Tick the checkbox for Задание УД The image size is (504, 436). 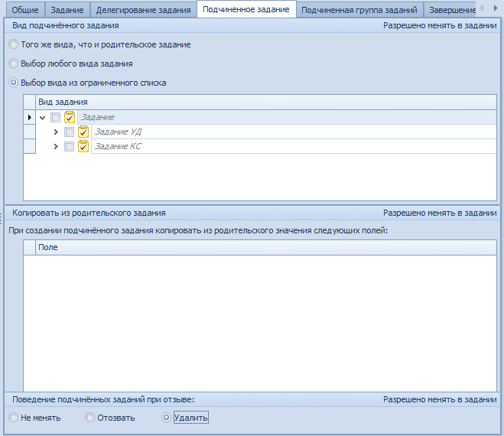click(x=69, y=132)
